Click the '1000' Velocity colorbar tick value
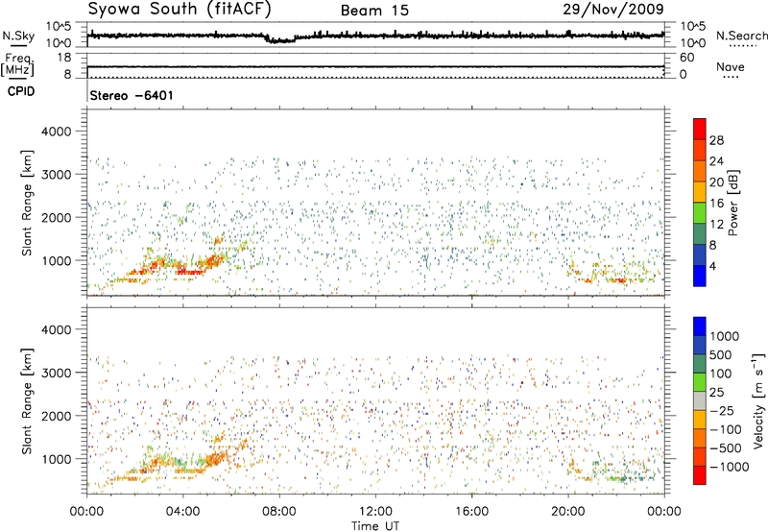 pos(724,336)
